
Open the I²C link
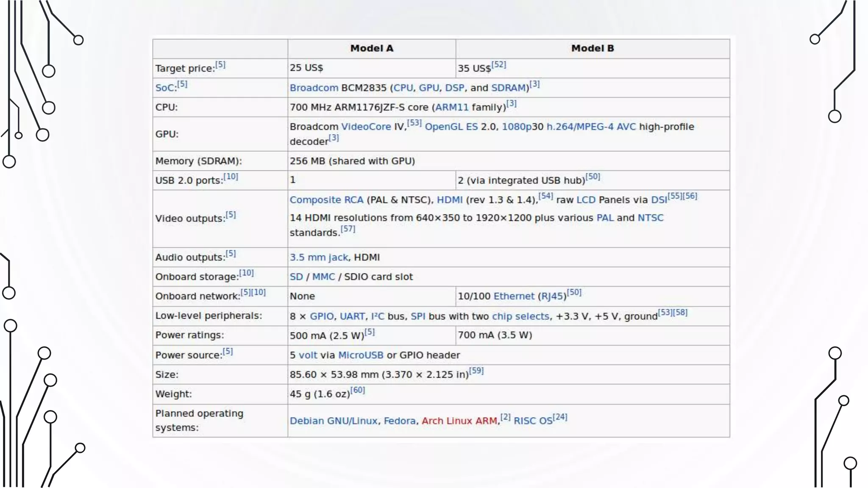pos(378,316)
